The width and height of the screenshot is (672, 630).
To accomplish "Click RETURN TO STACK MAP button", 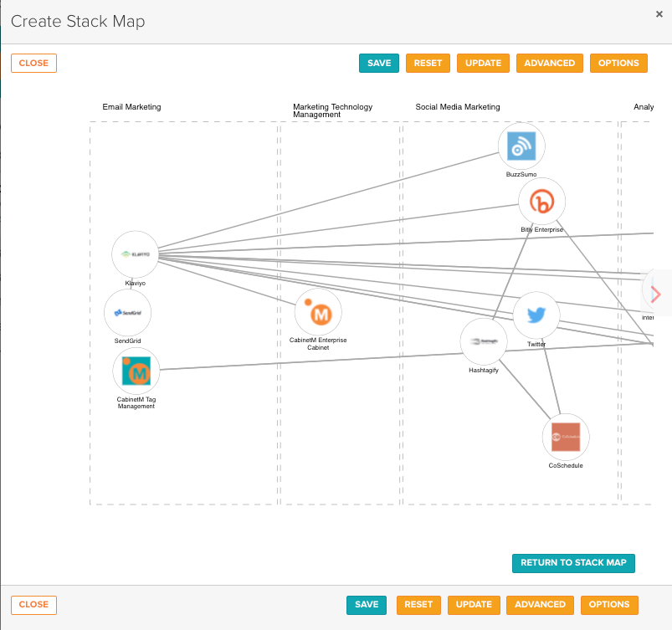I will 573,563.
